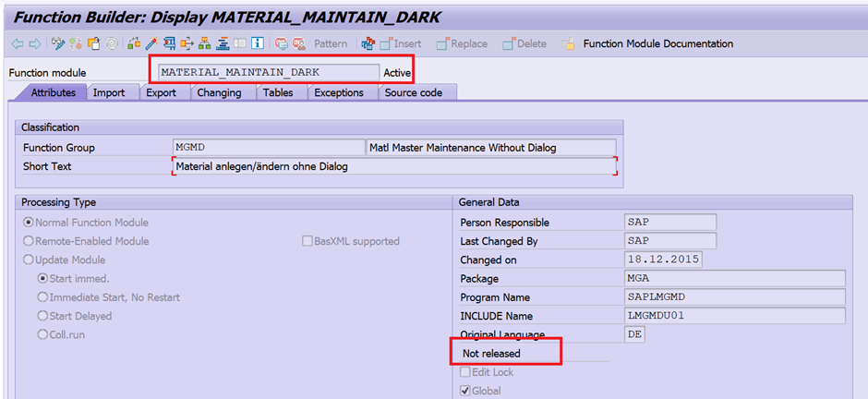The height and width of the screenshot is (399, 868).
Task: Click the Short Text input field
Action: tap(394, 166)
